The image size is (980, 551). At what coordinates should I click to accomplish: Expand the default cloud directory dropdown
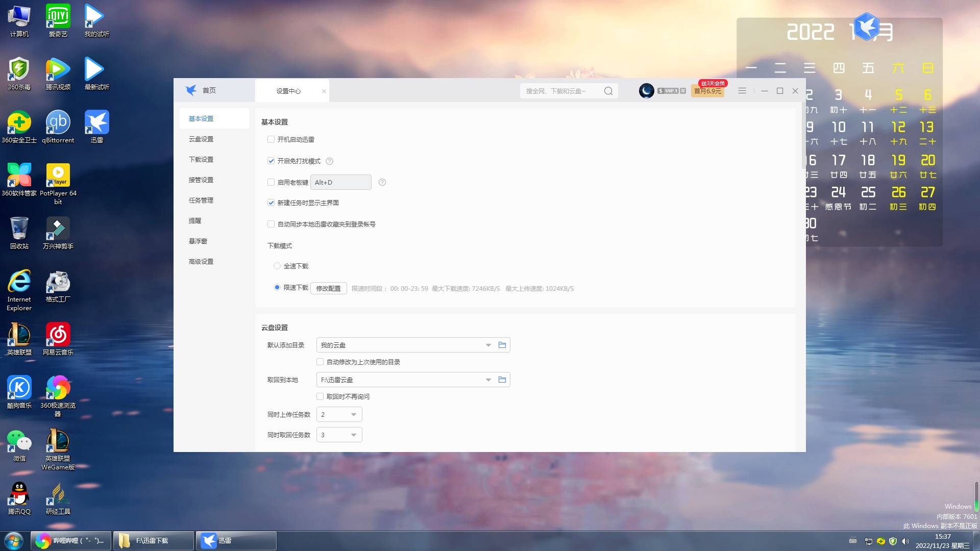(488, 345)
